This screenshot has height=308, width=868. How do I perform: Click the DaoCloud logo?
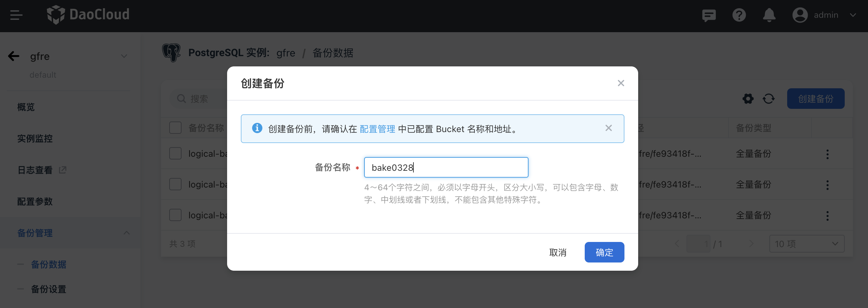(x=88, y=15)
